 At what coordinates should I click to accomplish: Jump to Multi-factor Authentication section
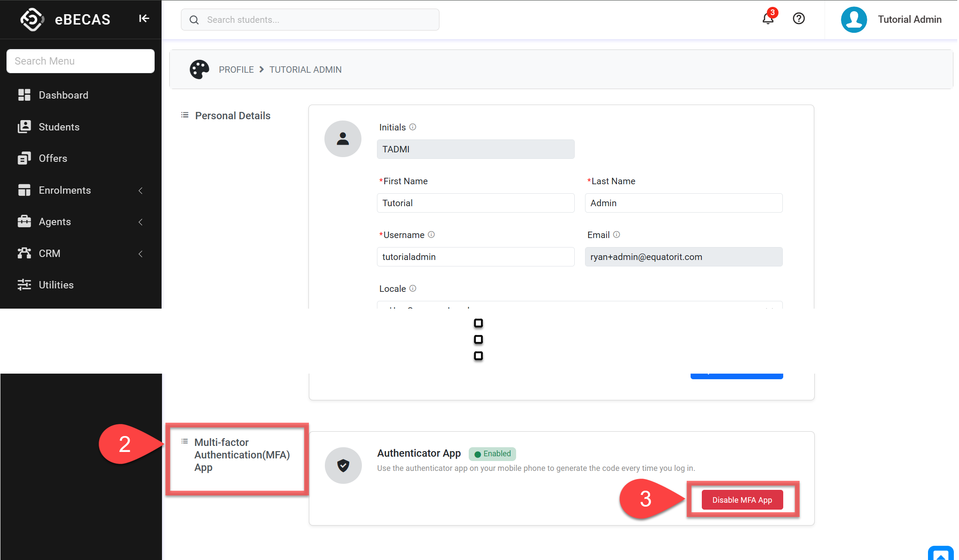(242, 455)
